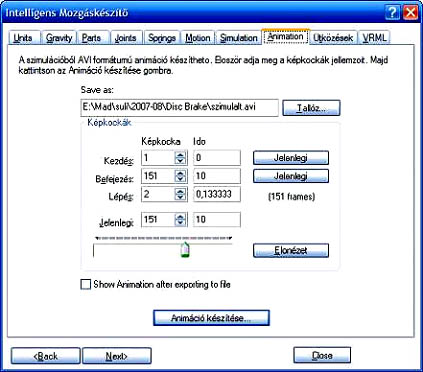The width and height of the screenshot is (423, 372).
Task: Open the Ütközések tab
Action: point(333,38)
